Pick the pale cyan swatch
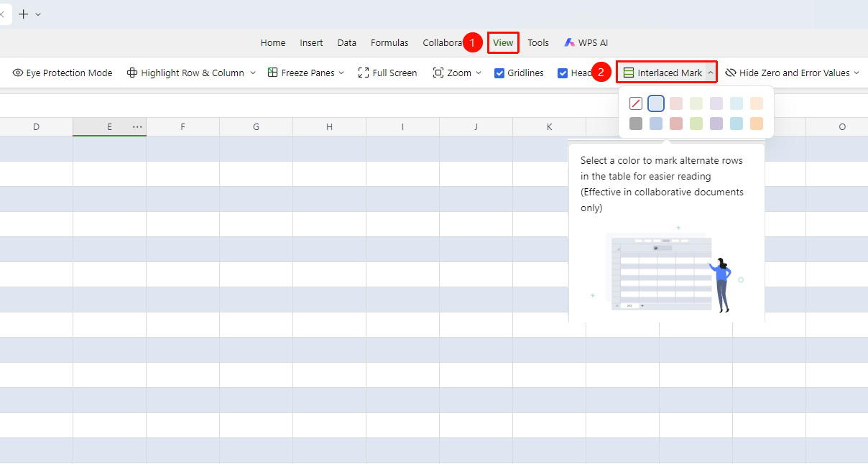The height and width of the screenshot is (464, 868). click(737, 103)
